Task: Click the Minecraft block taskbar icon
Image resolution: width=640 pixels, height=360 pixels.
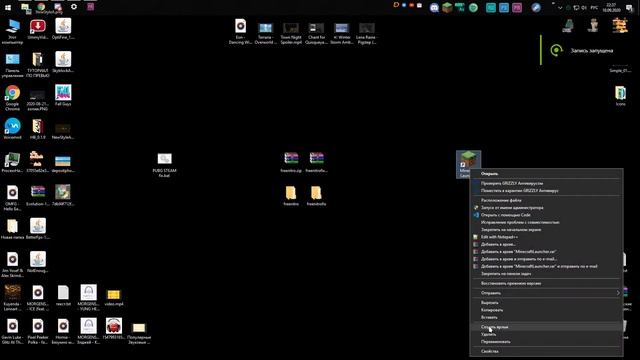Action: [x=447, y=7]
